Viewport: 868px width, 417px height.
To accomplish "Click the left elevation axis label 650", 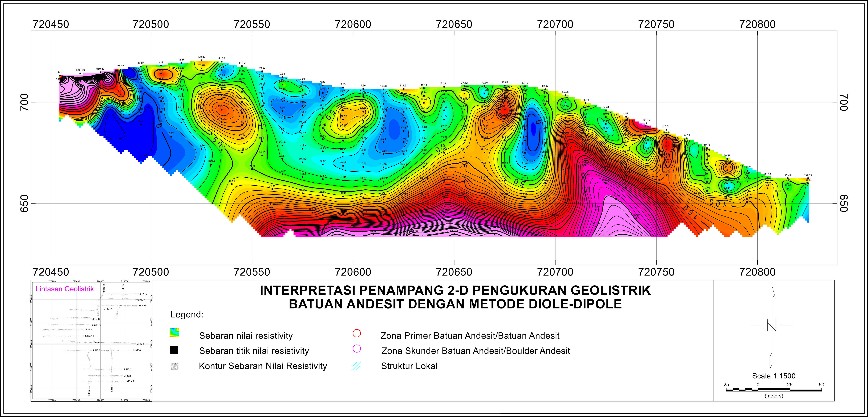I will pos(25,203).
